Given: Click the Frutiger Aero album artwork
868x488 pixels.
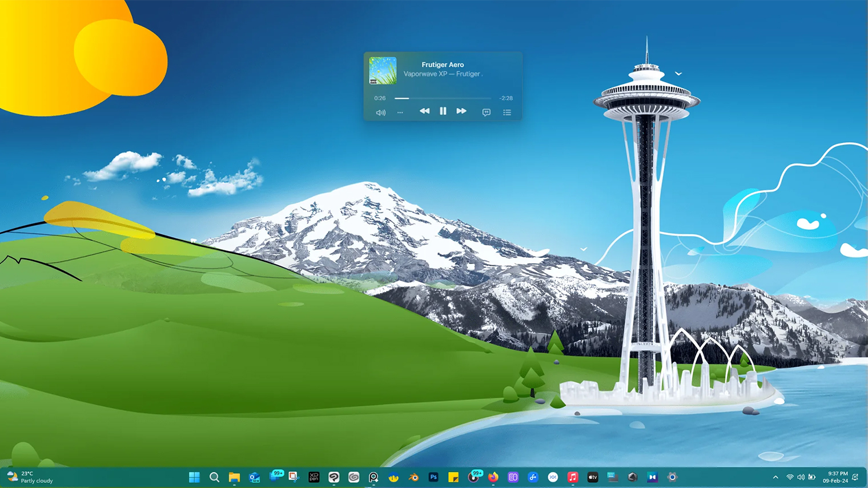Looking at the screenshot, I should click(x=383, y=70).
